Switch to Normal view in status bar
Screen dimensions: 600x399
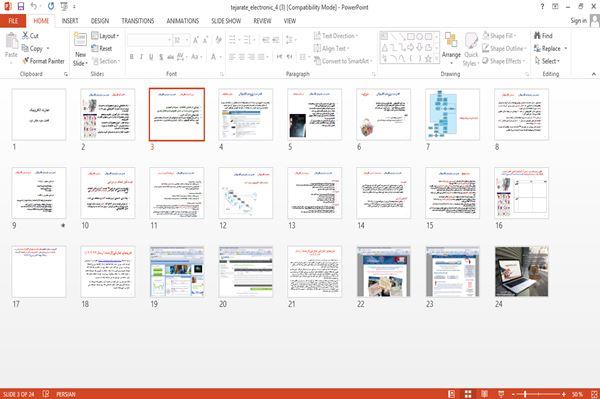pos(452,394)
